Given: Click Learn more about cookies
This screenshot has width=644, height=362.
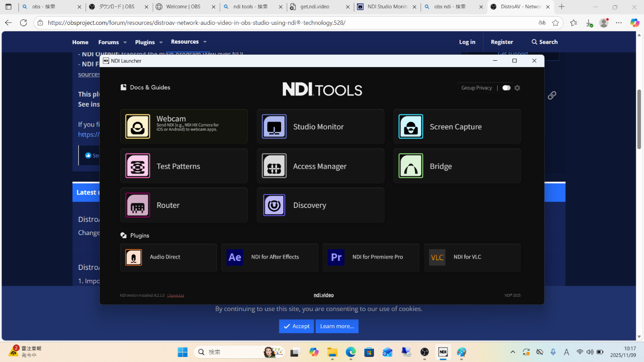Looking at the screenshot, I should coord(337,326).
